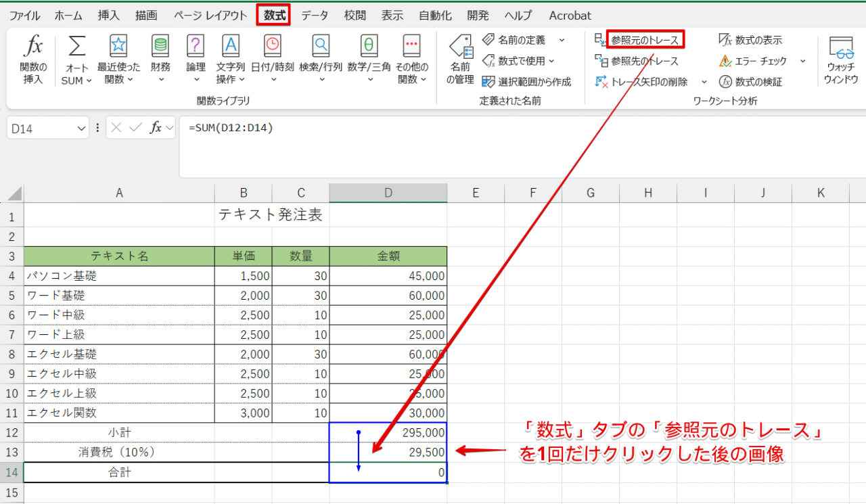This screenshot has height=504, width=866.
Task: Switch to the ホーム tab
Action: pyautogui.click(x=68, y=15)
